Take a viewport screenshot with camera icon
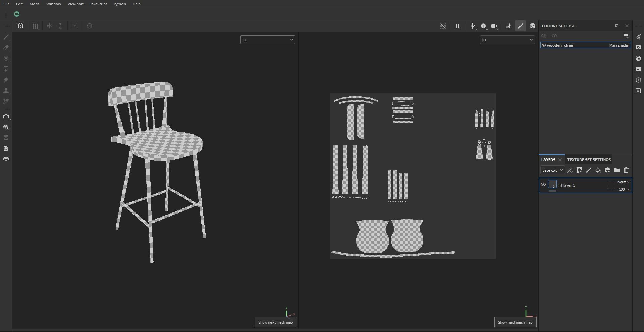 [533, 26]
